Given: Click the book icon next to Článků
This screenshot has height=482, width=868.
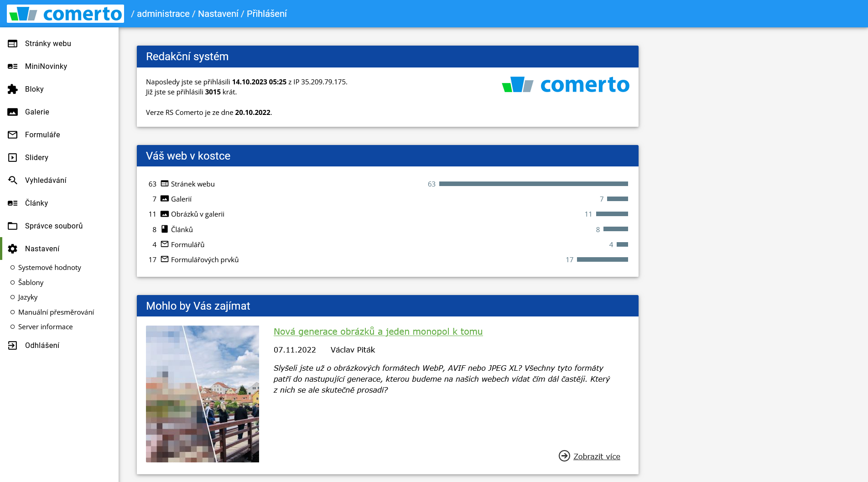Looking at the screenshot, I should [x=165, y=229].
